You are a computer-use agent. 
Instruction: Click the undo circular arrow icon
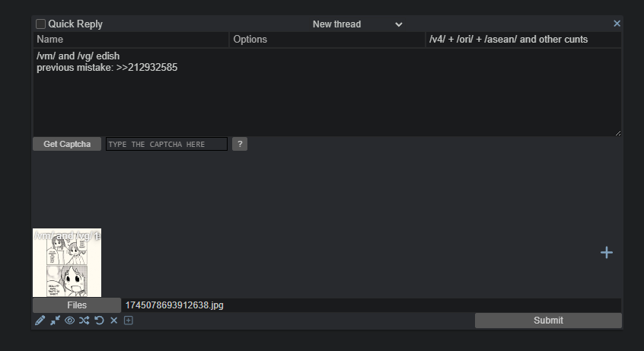99,321
